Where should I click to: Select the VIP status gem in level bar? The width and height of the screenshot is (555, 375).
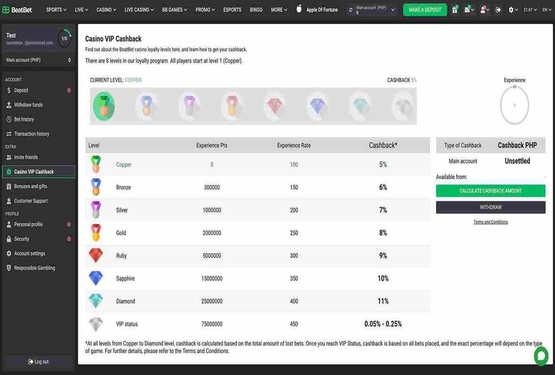[x=404, y=106]
